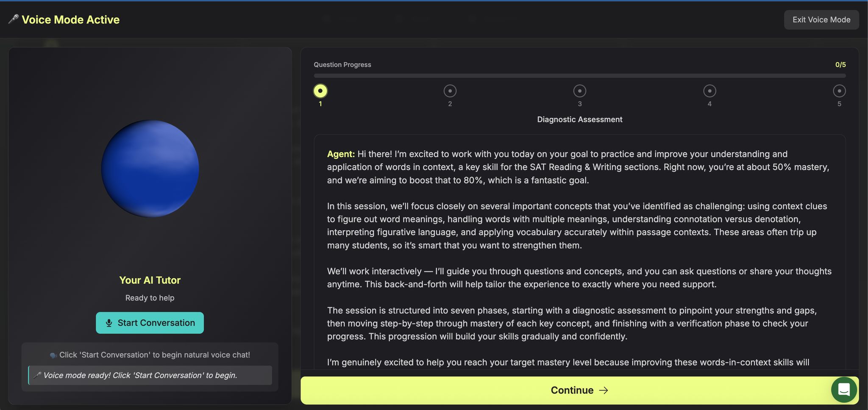Start the voice conversation with the tutor
This screenshot has width=868, height=410.
(150, 323)
